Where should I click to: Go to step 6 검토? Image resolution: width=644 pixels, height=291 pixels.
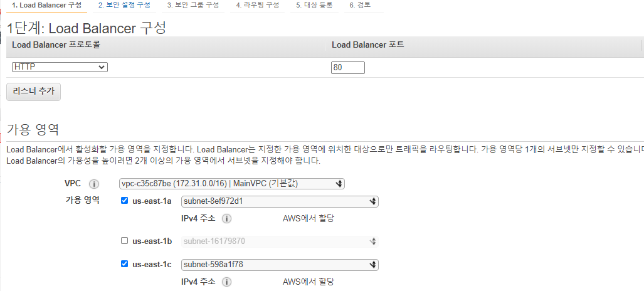(x=360, y=6)
